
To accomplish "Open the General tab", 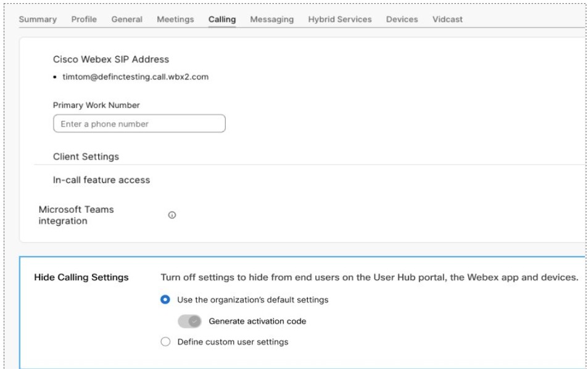I will point(126,19).
